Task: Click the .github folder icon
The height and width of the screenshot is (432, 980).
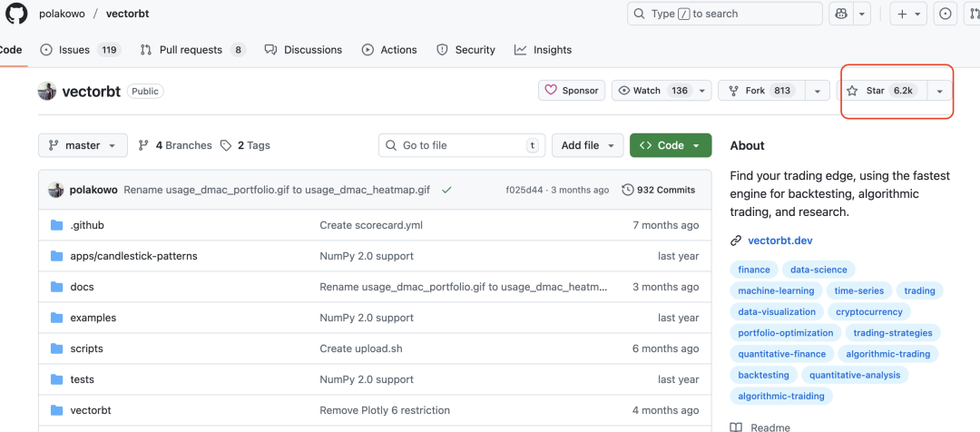Action: coord(57,225)
